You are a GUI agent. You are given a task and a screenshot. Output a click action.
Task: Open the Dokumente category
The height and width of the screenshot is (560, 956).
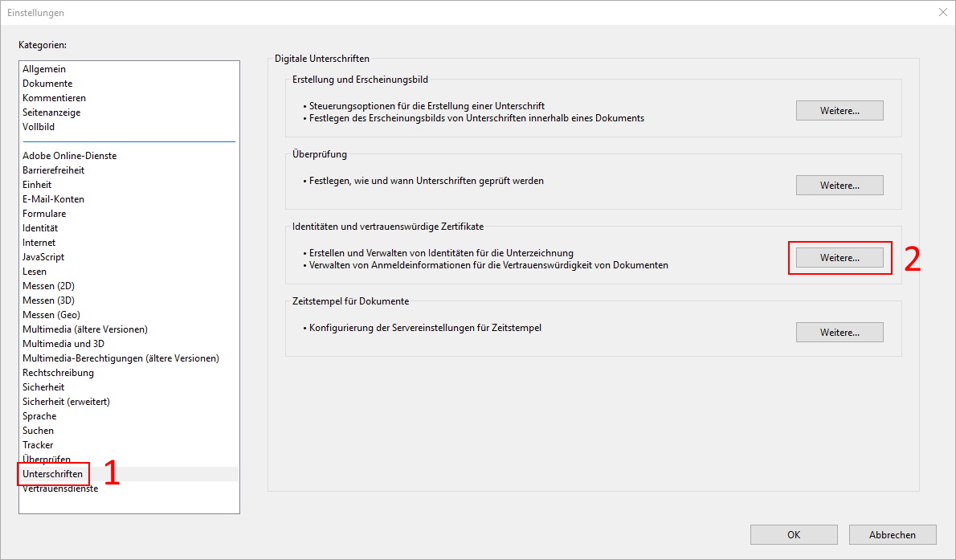47,84
